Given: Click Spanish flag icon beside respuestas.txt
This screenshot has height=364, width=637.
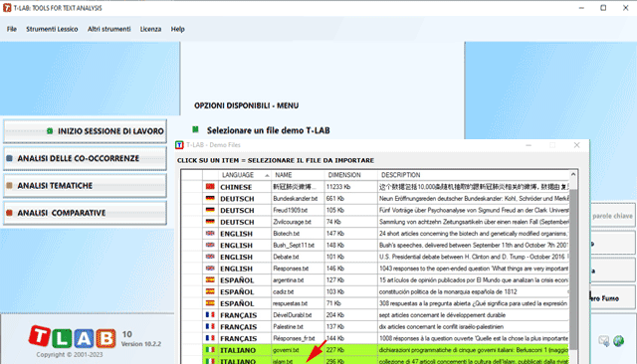Looking at the screenshot, I should (210, 303).
